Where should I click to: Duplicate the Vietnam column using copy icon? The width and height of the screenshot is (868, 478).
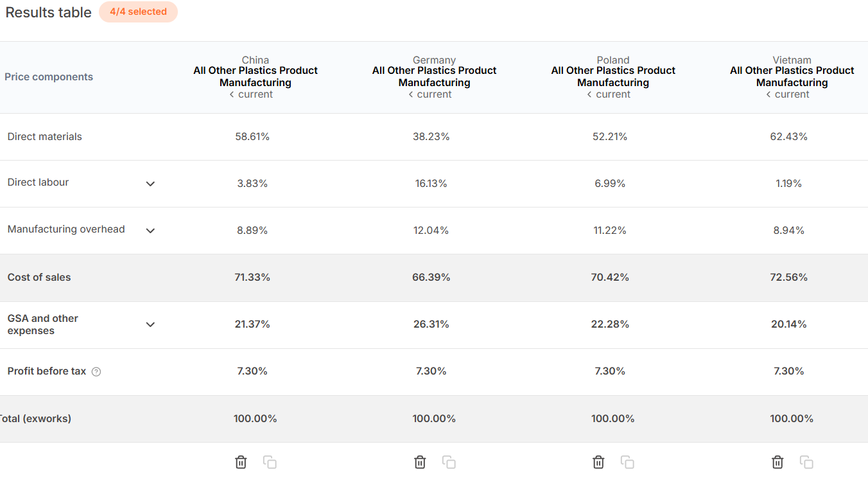click(807, 462)
